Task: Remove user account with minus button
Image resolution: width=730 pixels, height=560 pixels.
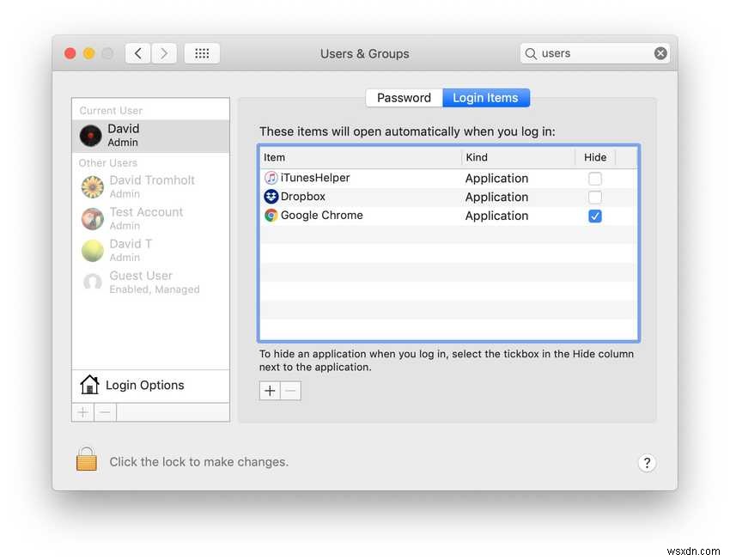Action: (x=106, y=412)
